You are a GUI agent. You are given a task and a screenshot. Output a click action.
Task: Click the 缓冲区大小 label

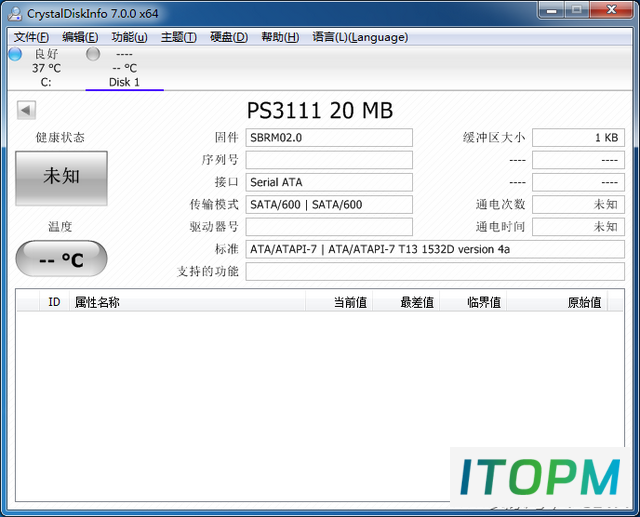[x=494, y=138]
